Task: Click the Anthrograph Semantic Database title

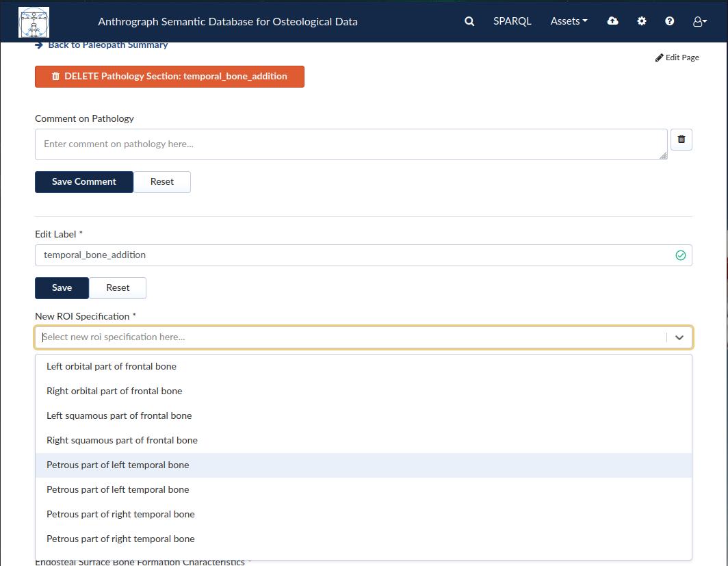Action: 227,22
